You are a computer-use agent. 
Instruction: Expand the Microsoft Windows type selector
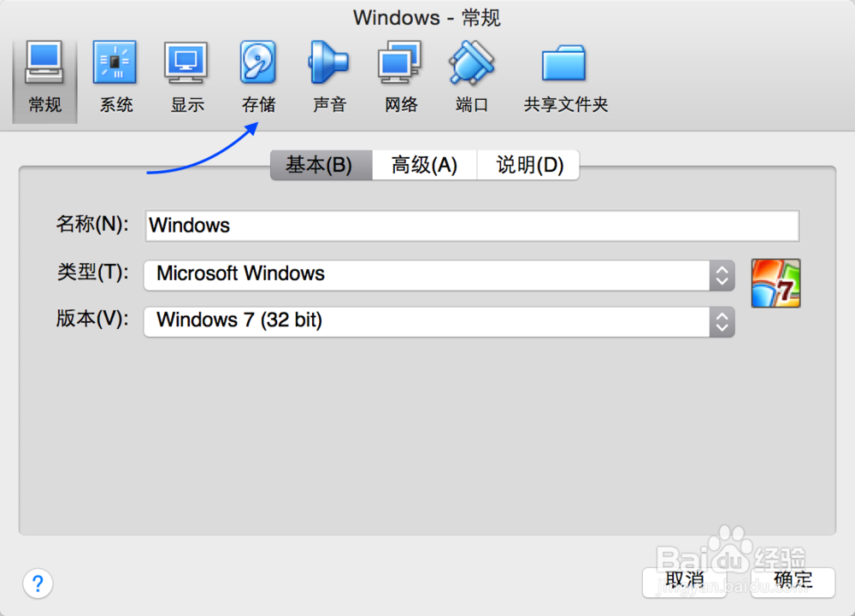pyautogui.click(x=722, y=275)
